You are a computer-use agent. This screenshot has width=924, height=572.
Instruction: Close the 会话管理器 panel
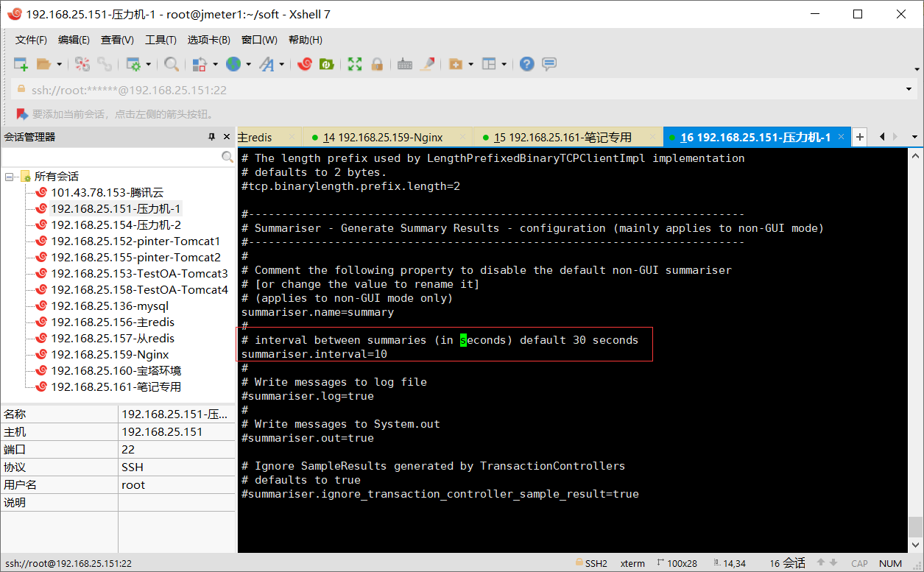tap(226, 137)
